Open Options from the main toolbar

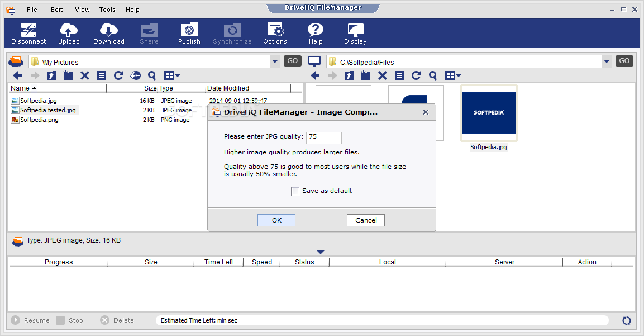(275, 34)
